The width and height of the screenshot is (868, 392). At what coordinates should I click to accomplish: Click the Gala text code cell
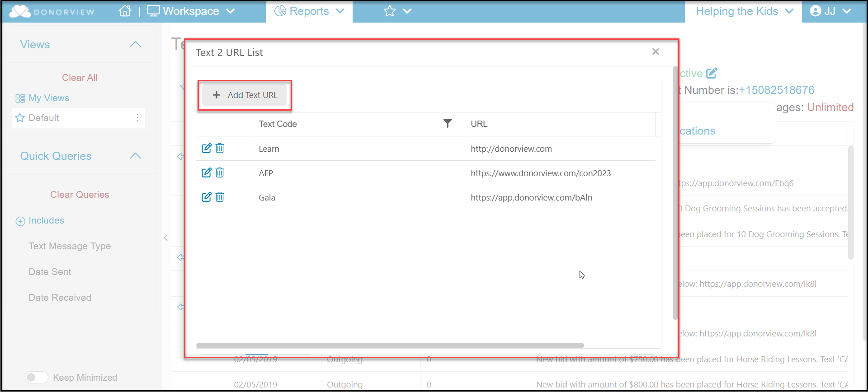(x=359, y=197)
